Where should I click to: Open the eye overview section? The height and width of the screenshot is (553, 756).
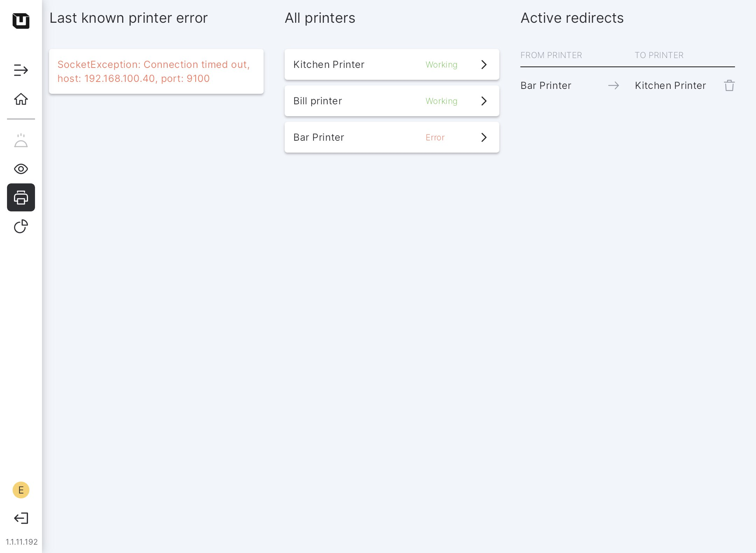click(21, 169)
